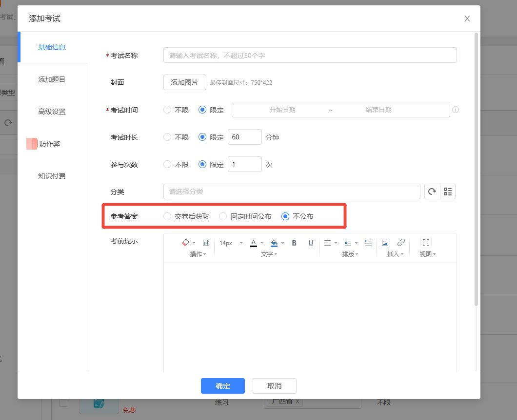The height and width of the screenshot is (420, 517).
Task: Open the 请选择分类 category dropdown
Action: 291,191
